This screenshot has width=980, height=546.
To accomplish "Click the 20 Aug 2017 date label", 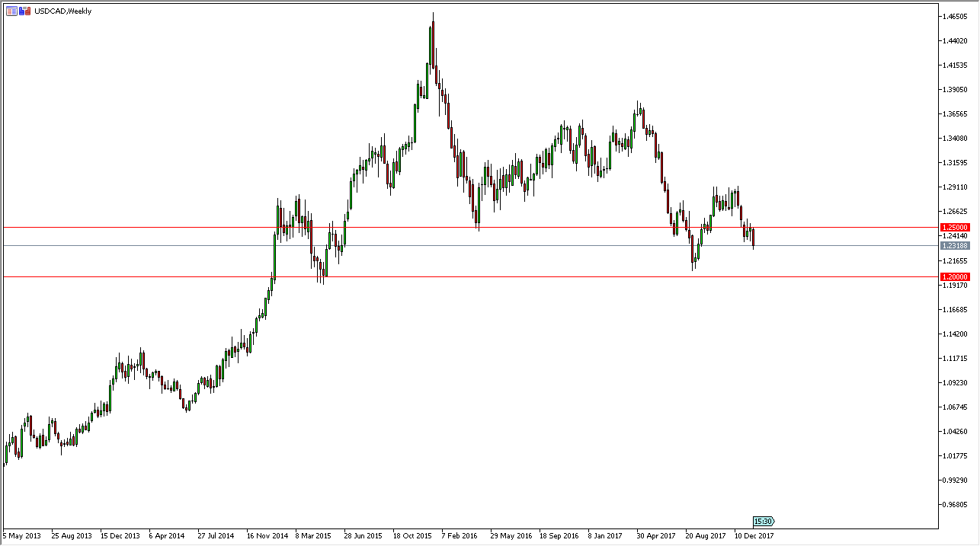I will point(705,535).
